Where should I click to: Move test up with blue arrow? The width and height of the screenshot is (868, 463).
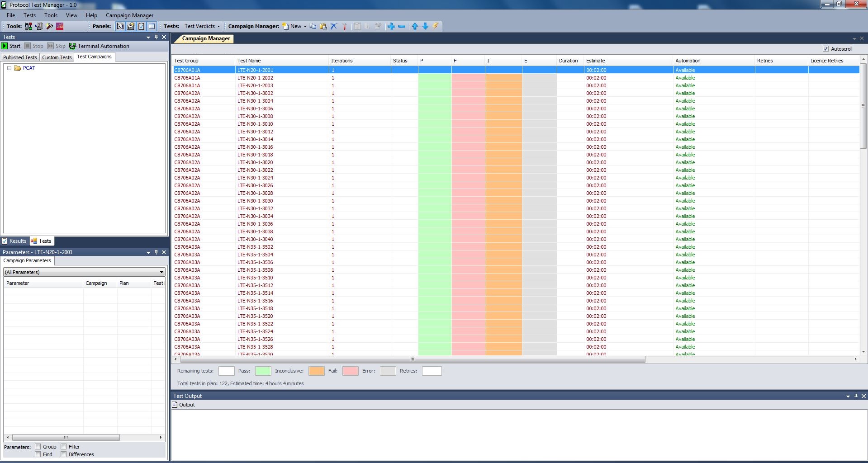tap(415, 26)
